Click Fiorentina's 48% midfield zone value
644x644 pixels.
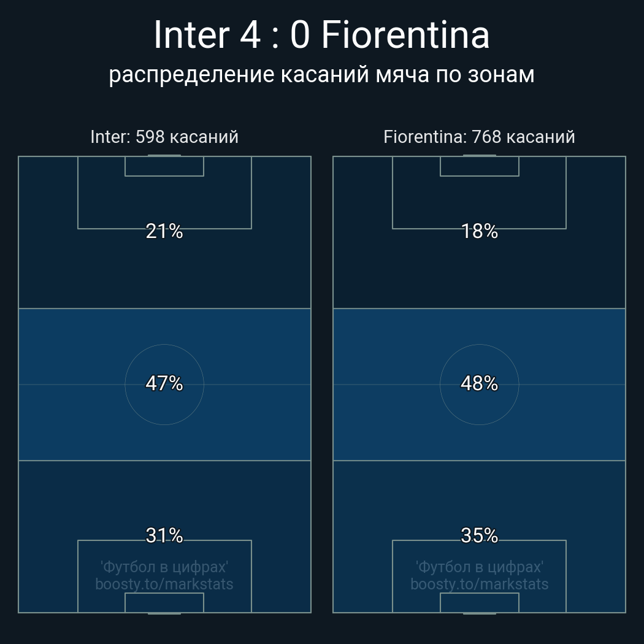(x=479, y=383)
